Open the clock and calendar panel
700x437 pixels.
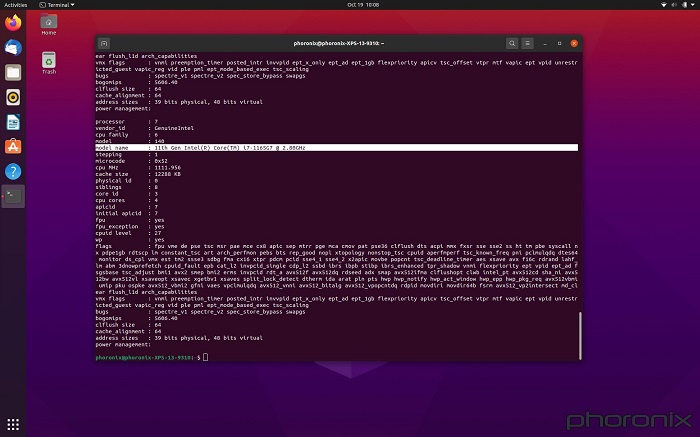[x=349, y=4]
